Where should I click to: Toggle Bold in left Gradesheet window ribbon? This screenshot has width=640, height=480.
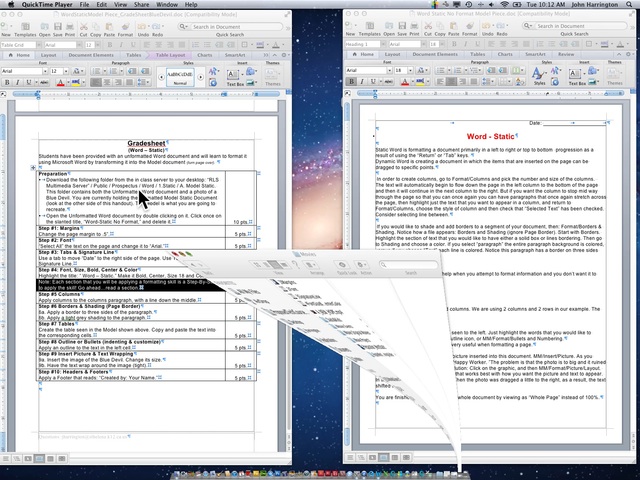(7, 82)
